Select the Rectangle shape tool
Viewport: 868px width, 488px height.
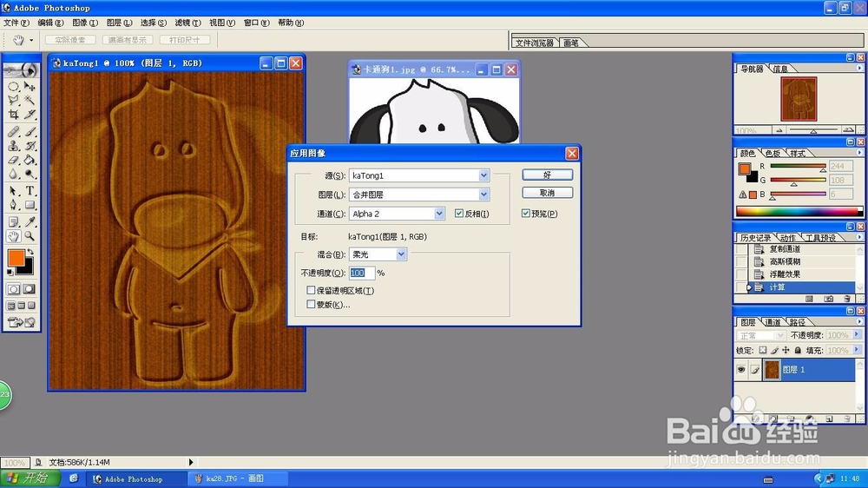tap(30, 205)
